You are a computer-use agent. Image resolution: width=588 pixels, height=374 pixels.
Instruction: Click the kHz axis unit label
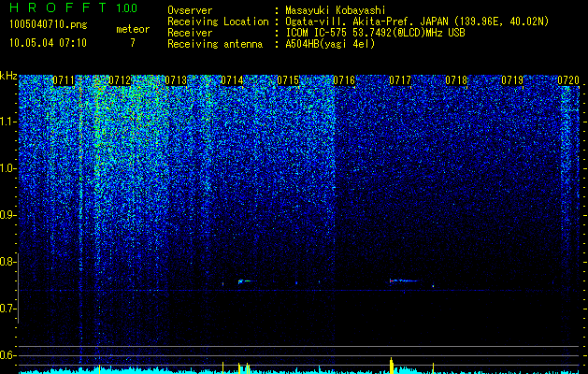(8, 76)
